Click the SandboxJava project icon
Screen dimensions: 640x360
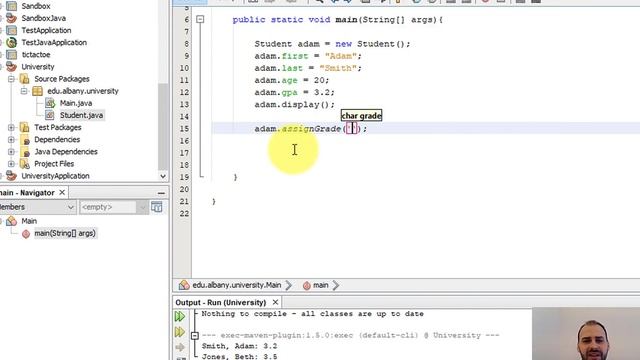(12, 18)
